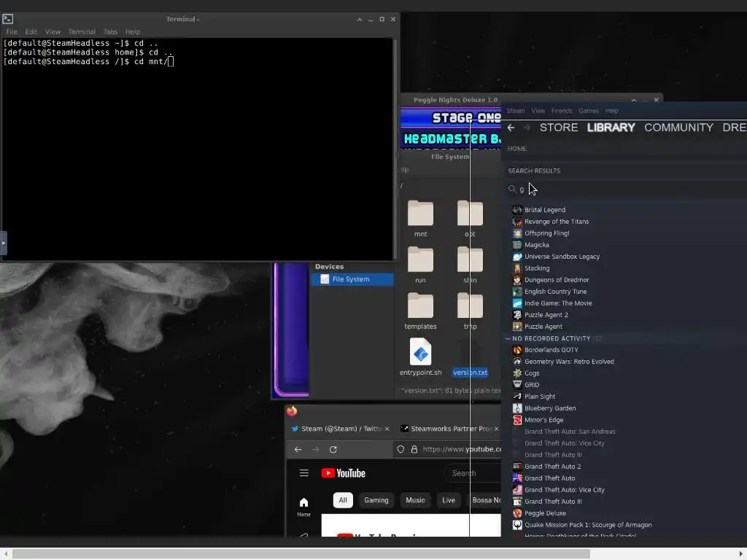Select Offspring Fling! game icon
The height and width of the screenshot is (560, 747).
point(517,233)
